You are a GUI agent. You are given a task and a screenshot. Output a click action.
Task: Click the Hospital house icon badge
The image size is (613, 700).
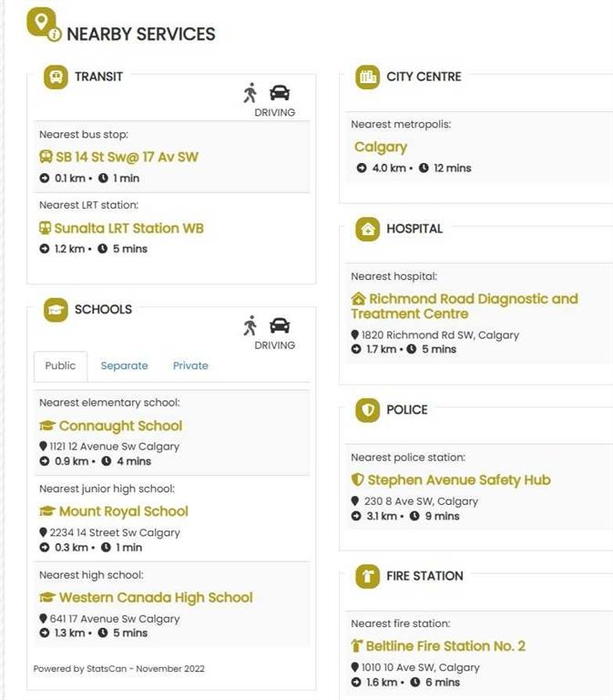tap(367, 229)
